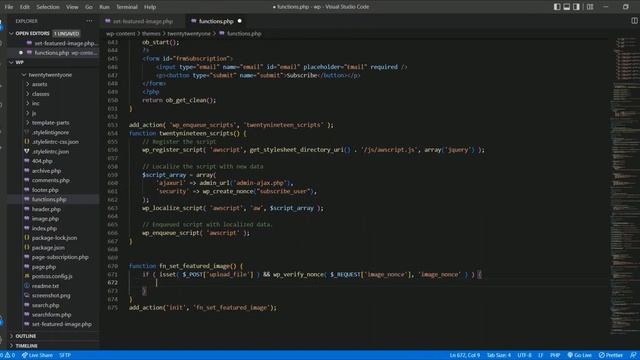Open Customize Layout icon
The image size is (640, 360).
[x=590, y=7]
